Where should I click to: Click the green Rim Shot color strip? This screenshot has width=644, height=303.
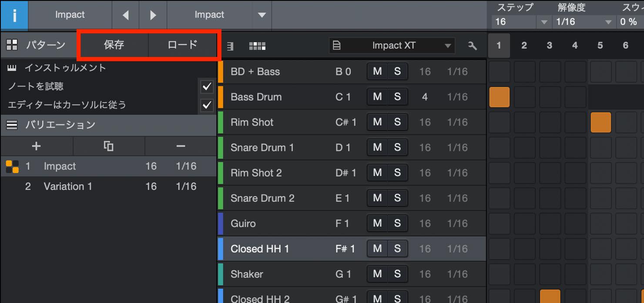(220, 122)
